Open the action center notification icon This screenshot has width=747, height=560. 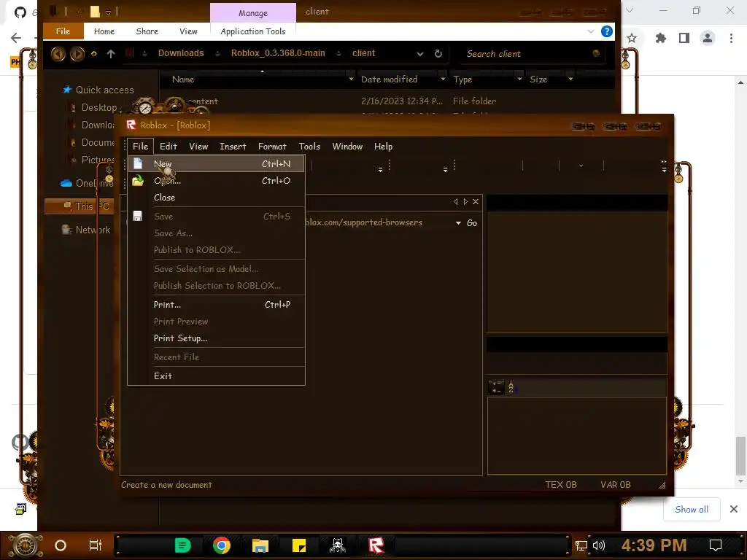(x=716, y=545)
